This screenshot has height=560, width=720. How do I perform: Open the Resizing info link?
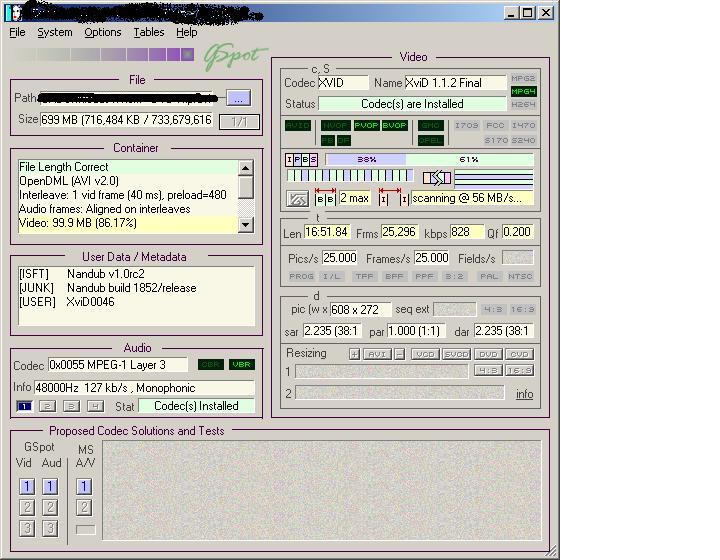tap(524, 394)
